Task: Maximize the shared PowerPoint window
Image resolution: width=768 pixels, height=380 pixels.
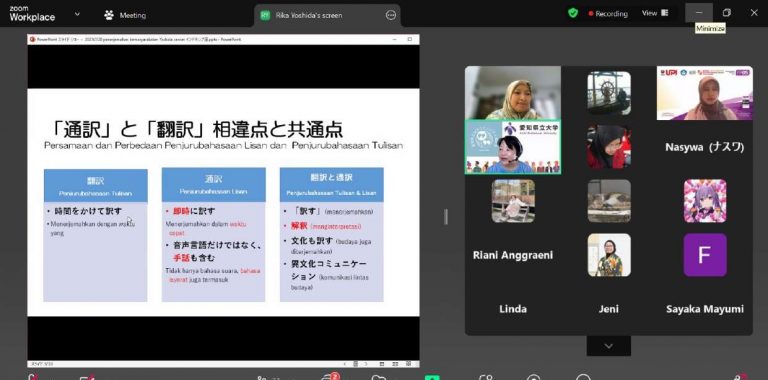Action: (409, 39)
